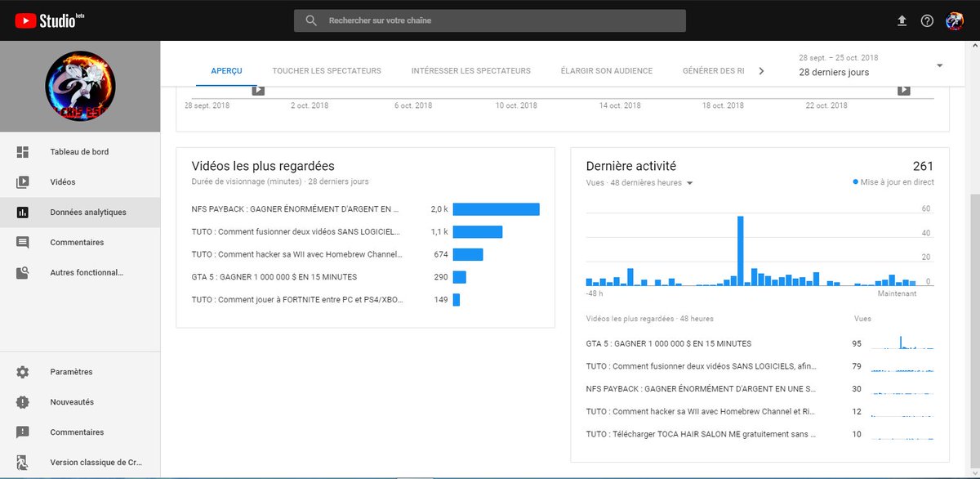Click the Nouveautés alert icon

22,402
